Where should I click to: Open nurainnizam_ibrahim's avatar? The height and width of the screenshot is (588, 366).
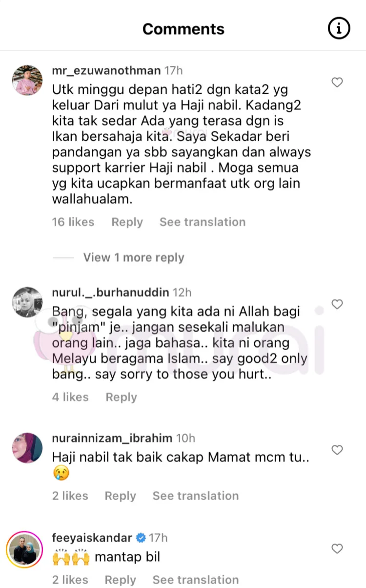tap(27, 448)
